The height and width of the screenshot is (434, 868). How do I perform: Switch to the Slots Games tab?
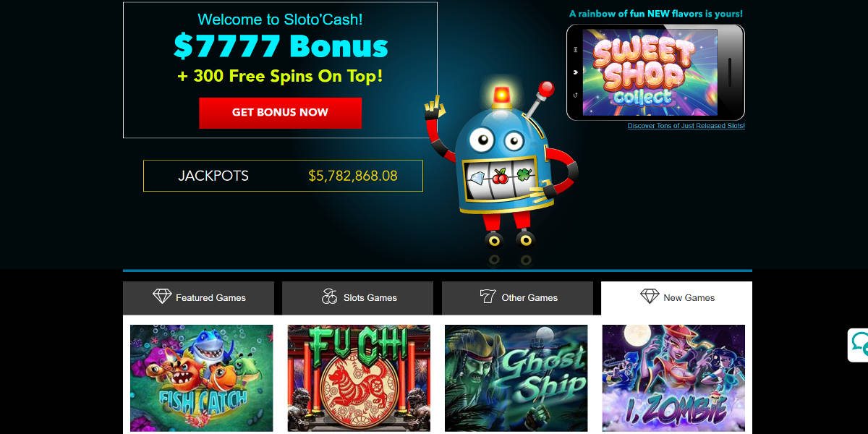pyautogui.click(x=357, y=298)
